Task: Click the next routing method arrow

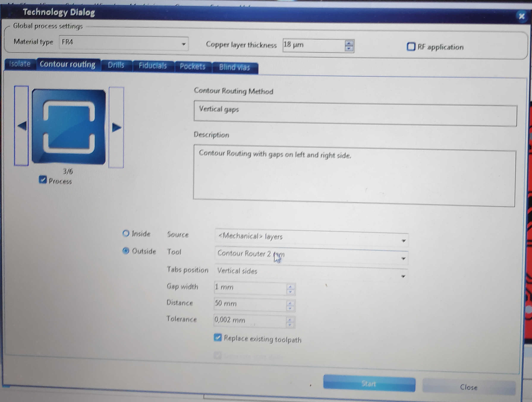Action: point(116,127)
